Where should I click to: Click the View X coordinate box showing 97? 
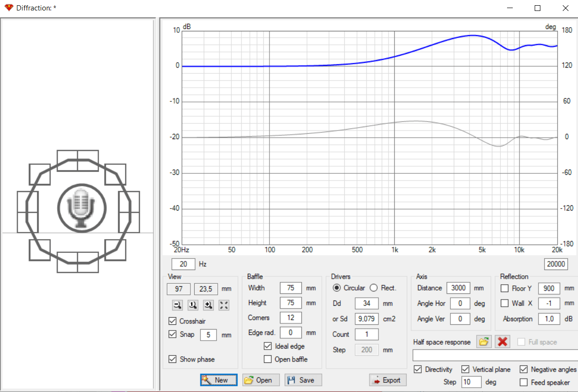tap(179, 289)
